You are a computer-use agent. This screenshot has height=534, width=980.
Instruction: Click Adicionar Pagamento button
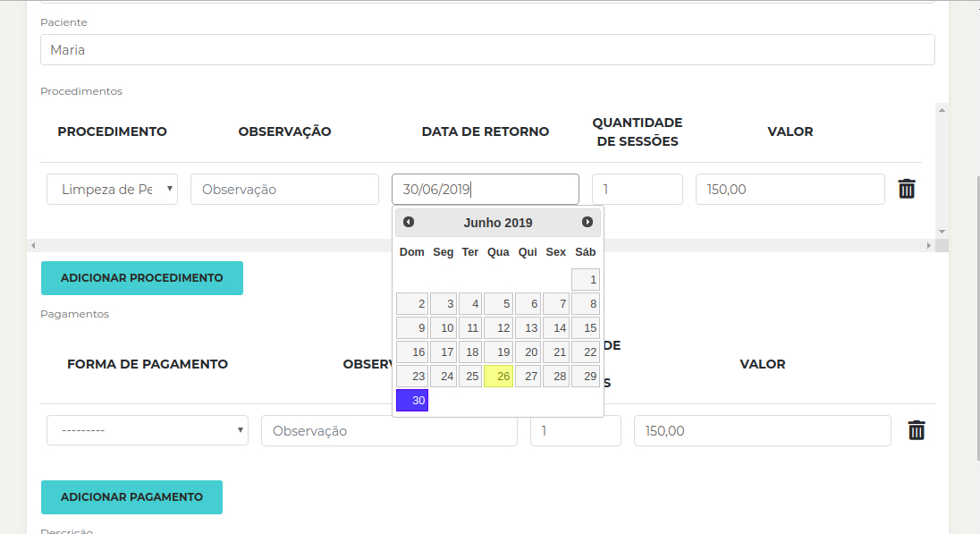(131, 497)
